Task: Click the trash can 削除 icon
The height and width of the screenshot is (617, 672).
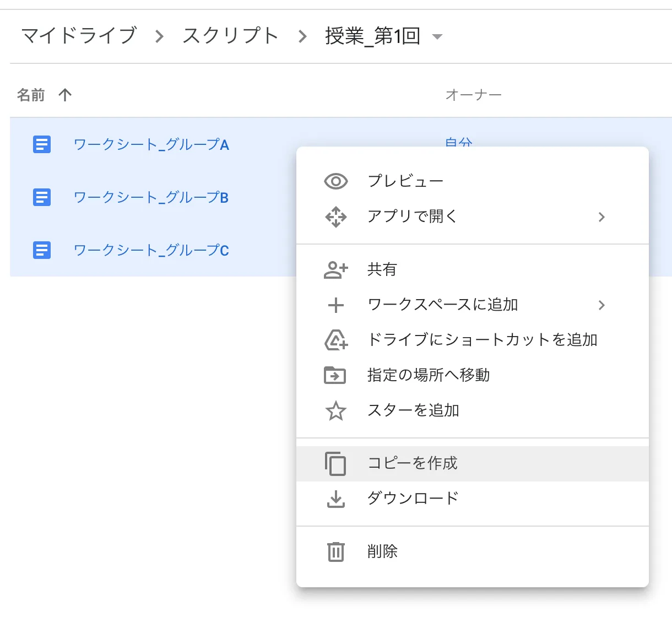Action: pos(335,551)
